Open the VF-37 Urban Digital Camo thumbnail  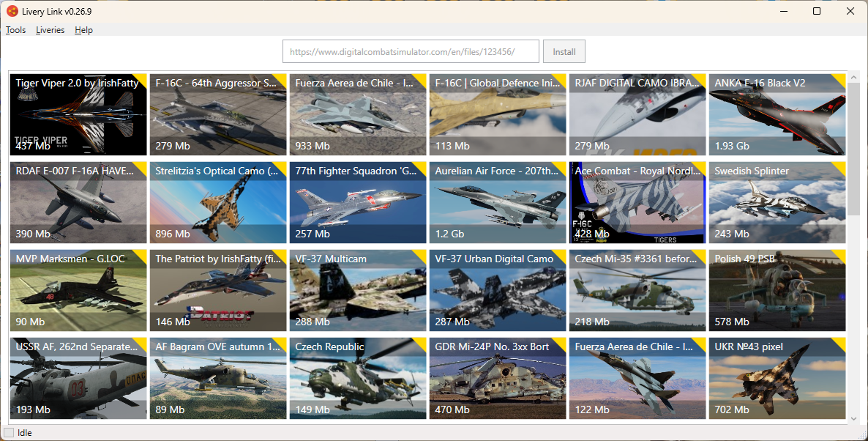[x=498, y=291]
